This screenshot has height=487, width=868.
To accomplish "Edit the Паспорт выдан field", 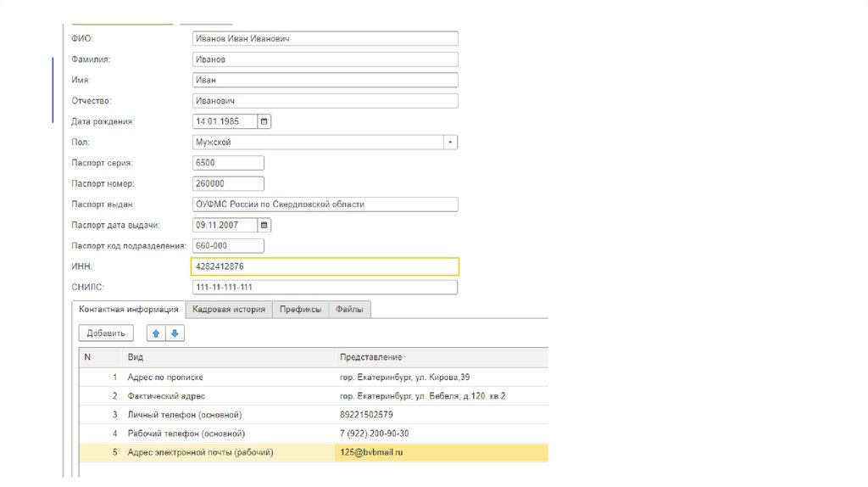I will click(x=325, y=204).
